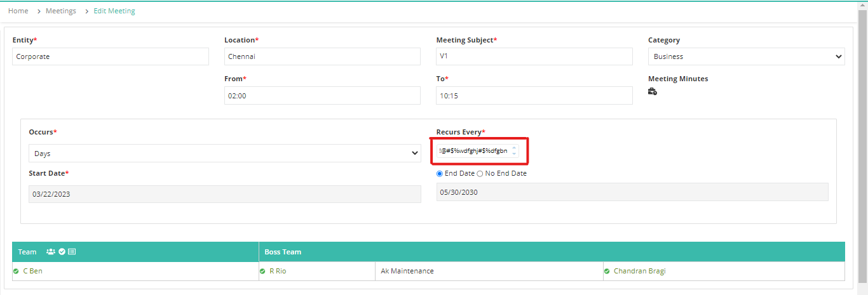
Task: Go to Home in the breadcrumb
Action: pyautogui.click(x=18, y=11)
